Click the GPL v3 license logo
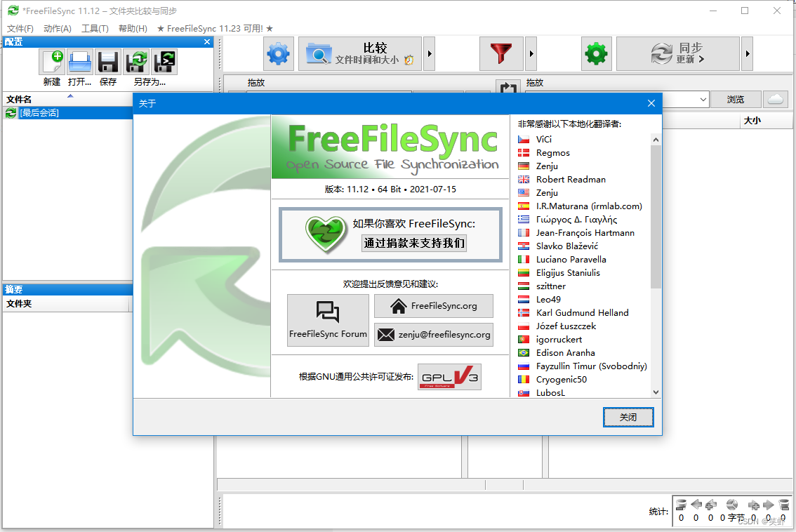 [449, 377]
